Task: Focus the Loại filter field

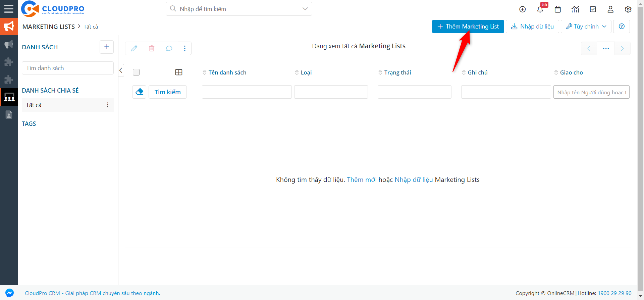Action: 331,92
